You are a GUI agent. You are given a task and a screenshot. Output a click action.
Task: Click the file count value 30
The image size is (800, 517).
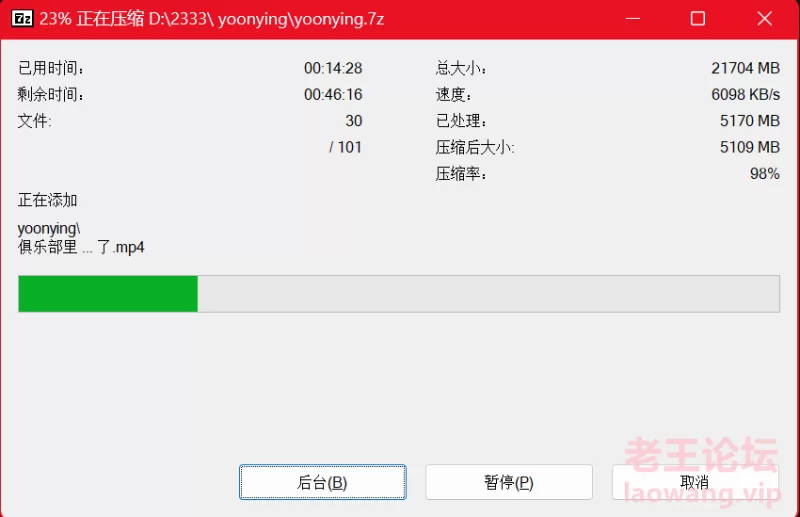(354, 121)
